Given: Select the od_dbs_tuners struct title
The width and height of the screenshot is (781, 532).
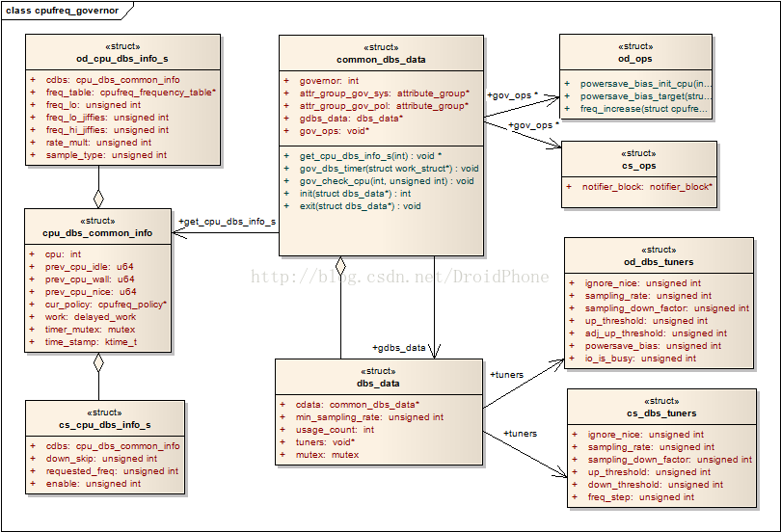Looking at the screenshot, I should pos(659,262).
